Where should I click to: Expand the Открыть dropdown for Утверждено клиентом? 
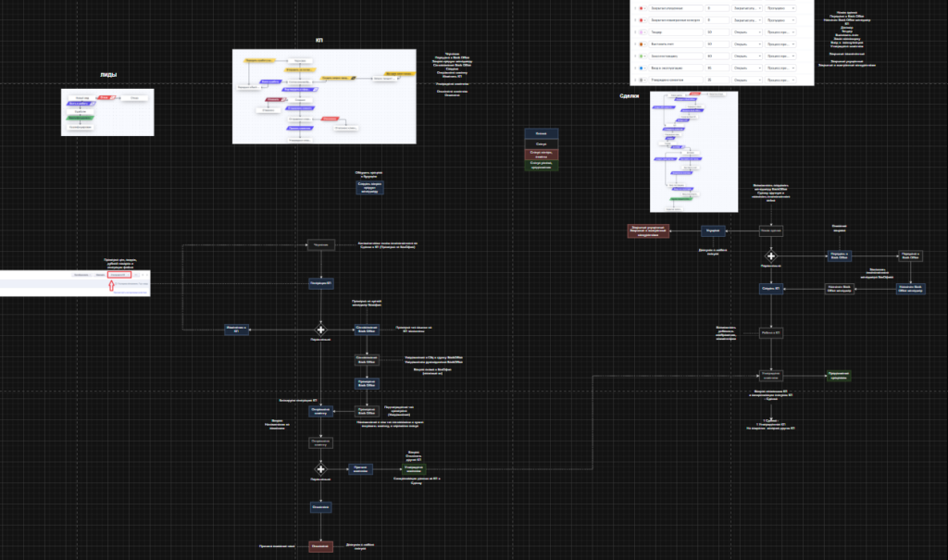click(x=745, y=81)
